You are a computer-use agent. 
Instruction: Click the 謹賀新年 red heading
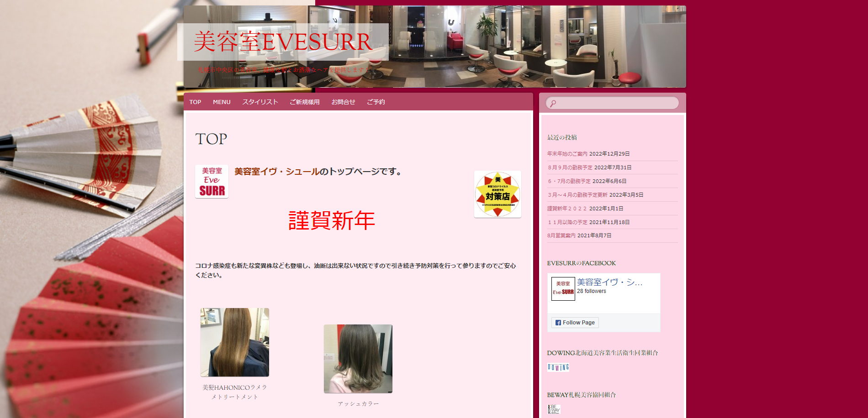[x=332, y=220]
